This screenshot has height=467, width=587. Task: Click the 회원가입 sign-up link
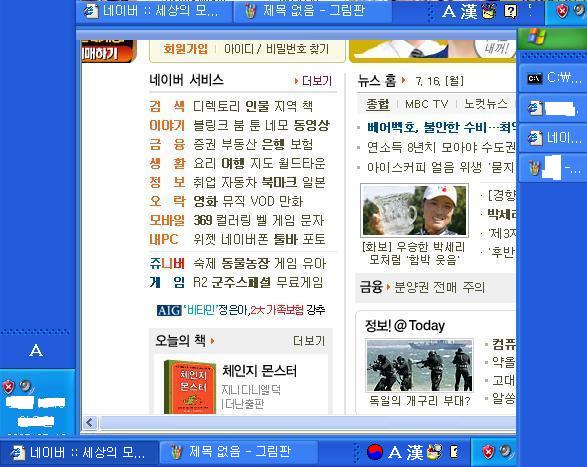(x=185, y=49)
